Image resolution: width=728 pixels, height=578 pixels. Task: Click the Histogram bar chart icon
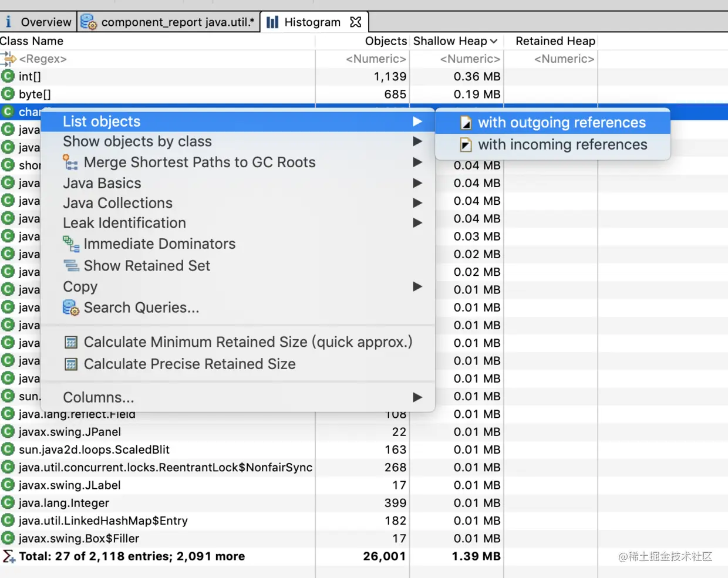[272, 22]
